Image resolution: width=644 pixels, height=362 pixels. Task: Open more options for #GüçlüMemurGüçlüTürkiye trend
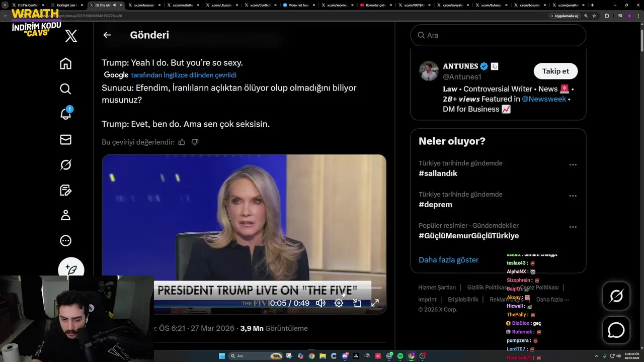point(573,227)
